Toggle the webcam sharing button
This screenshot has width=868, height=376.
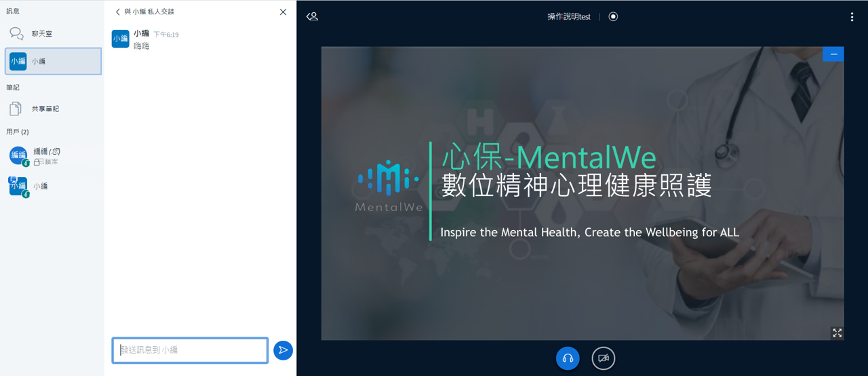[603, 358]
